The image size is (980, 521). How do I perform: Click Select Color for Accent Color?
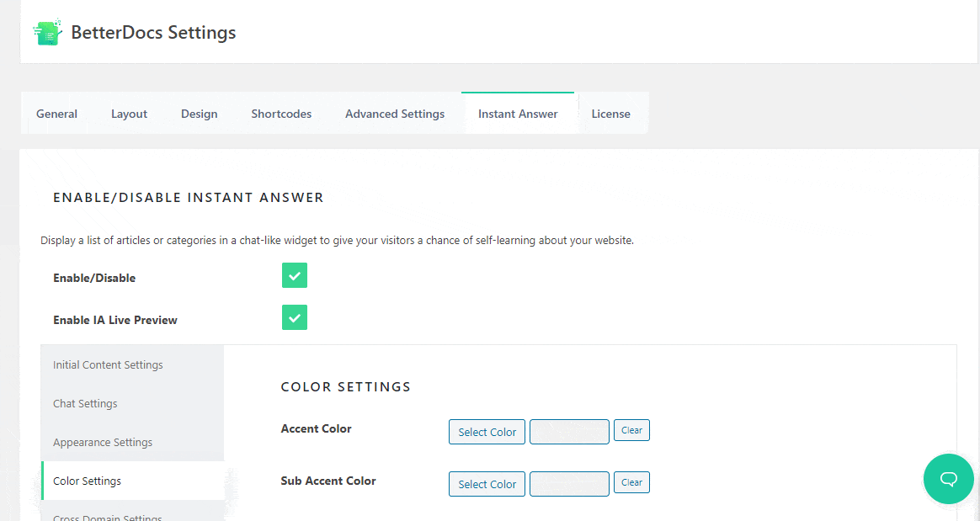click(x=487, y=432)
